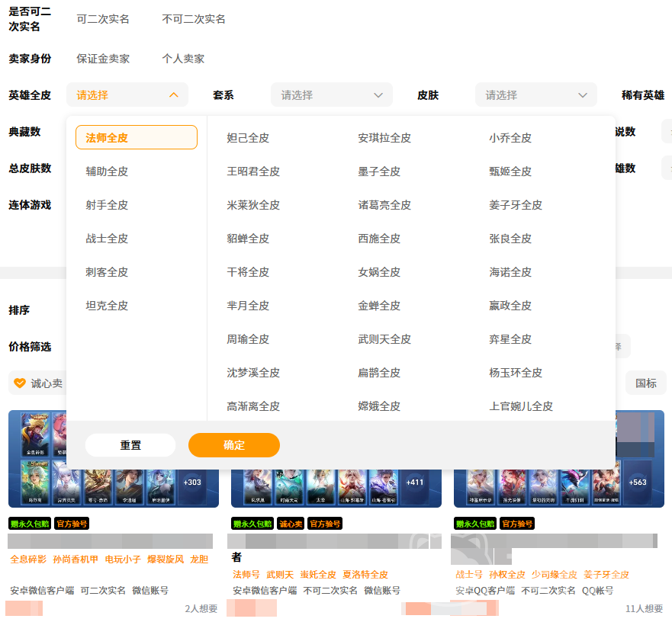
Task: Pick 诸葛亮全皮 from the list
Action: pyautogui.click(x=384, y=205)
